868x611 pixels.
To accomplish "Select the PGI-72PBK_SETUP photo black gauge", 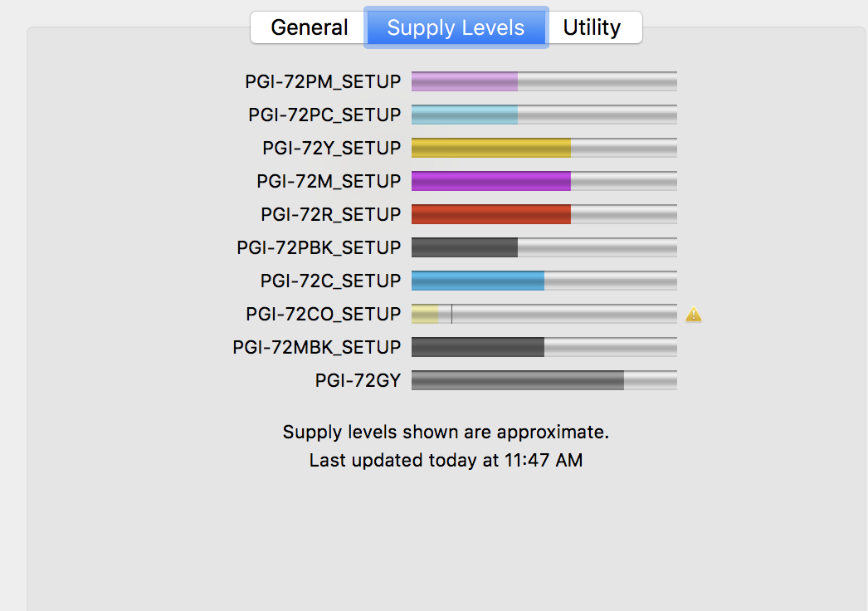I will click(465, 247).
